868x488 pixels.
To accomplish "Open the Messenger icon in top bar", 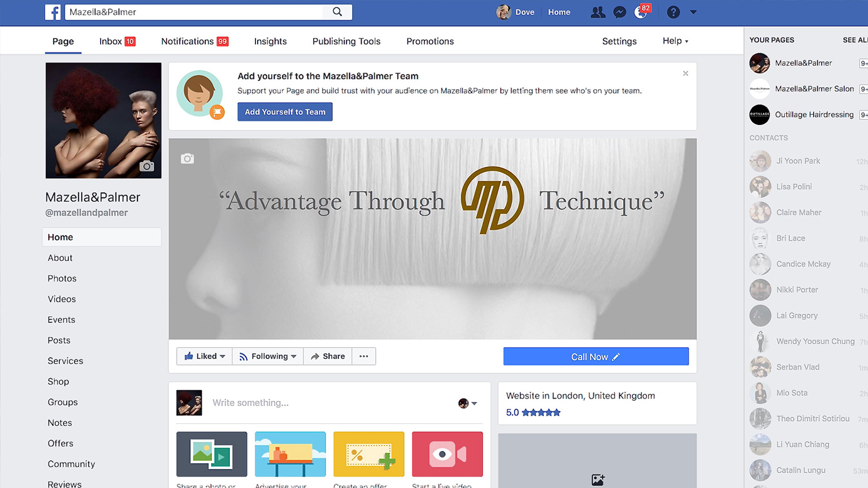I will [620, 12].
